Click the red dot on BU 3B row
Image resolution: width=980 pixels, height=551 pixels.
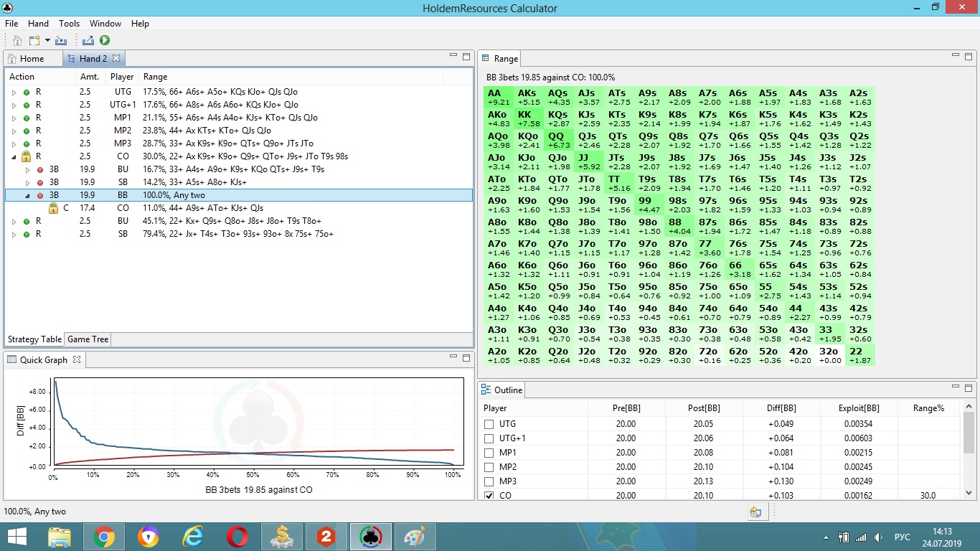click(40, 169)
